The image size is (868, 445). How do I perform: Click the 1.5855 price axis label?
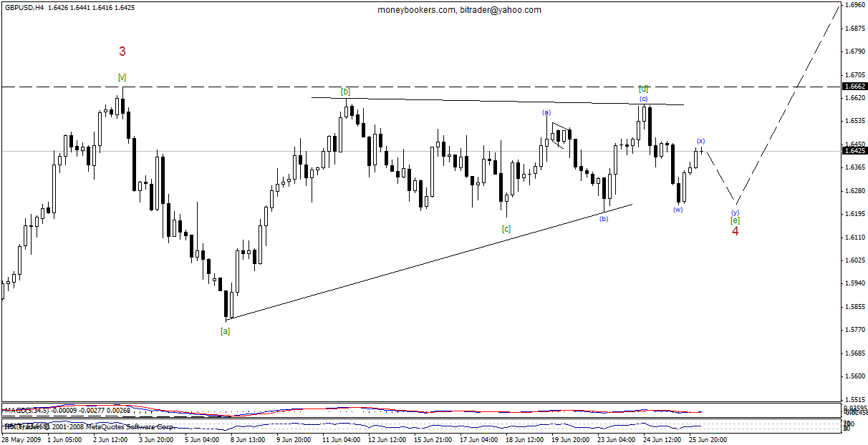click(x=856, y=306)
